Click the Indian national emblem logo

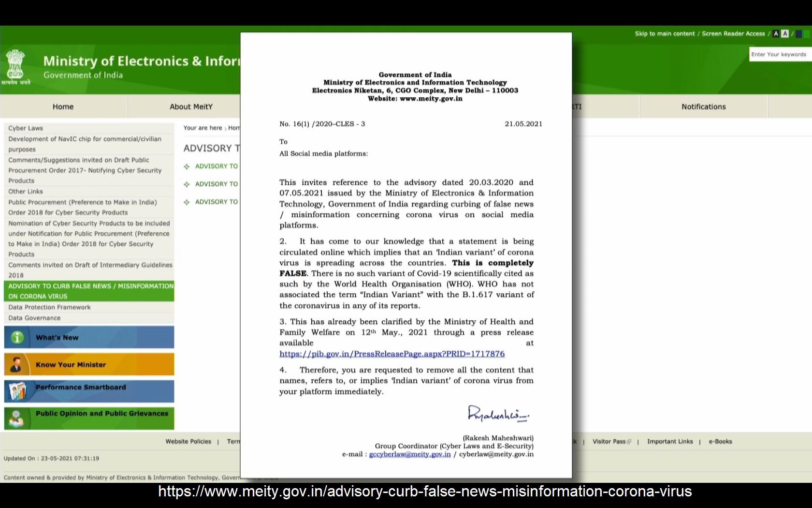pyautogui.click(x=15, y=65)
